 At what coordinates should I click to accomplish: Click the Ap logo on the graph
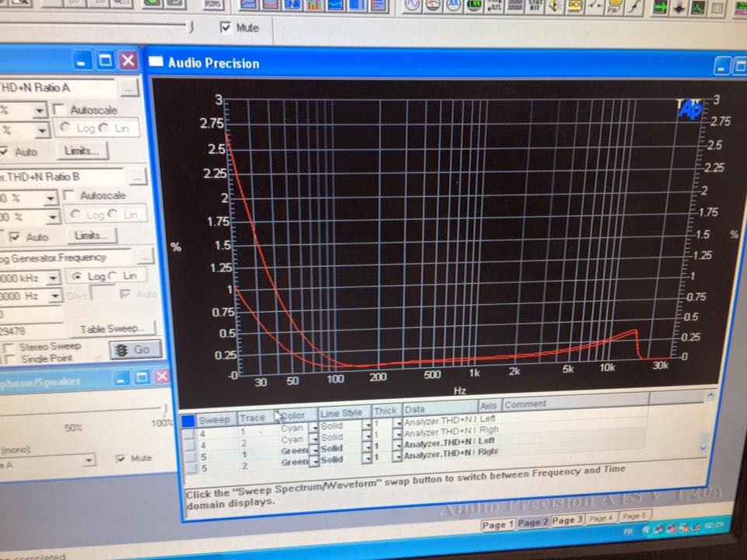(x=689, y=109)
